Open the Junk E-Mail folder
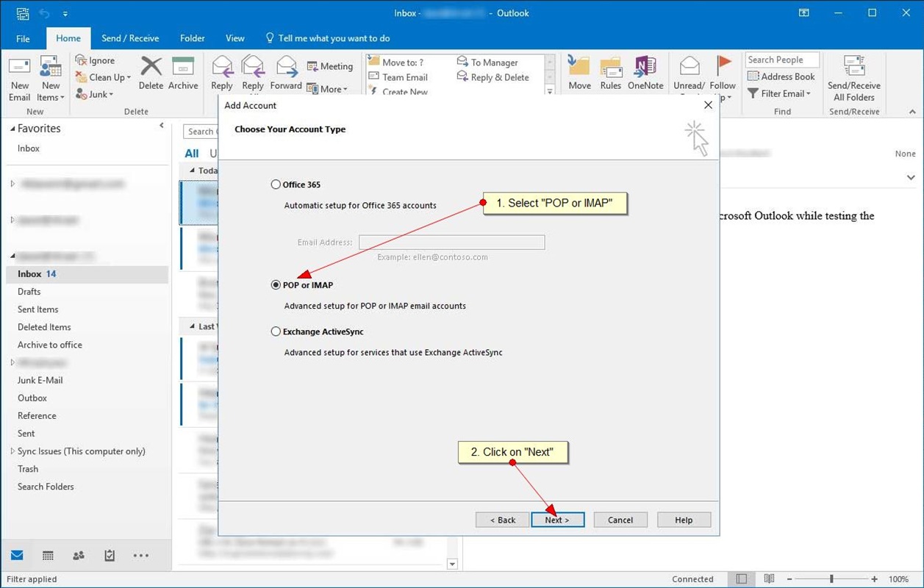Image resolution: width=924 pixels, height=588 pixels. tap(40, 380)
